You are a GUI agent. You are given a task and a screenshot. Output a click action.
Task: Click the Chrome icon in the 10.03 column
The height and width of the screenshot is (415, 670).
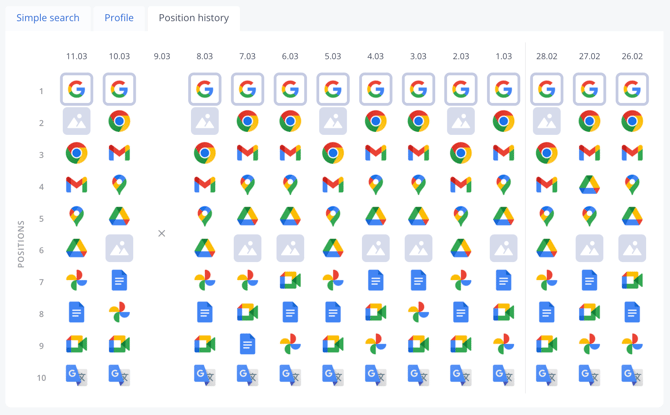click(x=119, y=122)
